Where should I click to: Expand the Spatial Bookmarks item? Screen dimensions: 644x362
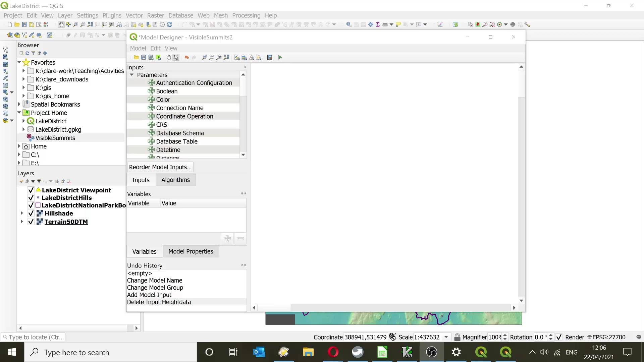pos(19,104)
